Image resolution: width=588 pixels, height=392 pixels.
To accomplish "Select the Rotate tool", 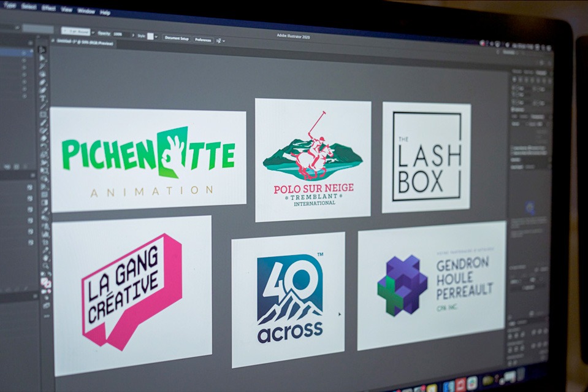I will pos(44,146).
